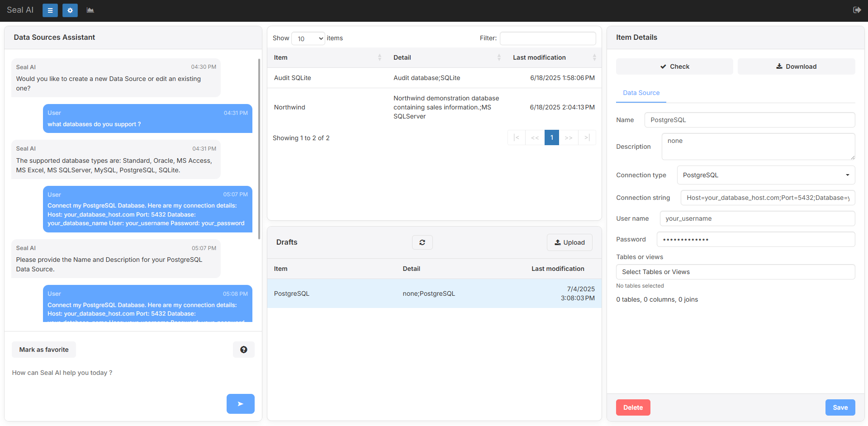Screen dimensions: 868x426
Task: Click the chart icon in top bar
Action: click(90, 10)
